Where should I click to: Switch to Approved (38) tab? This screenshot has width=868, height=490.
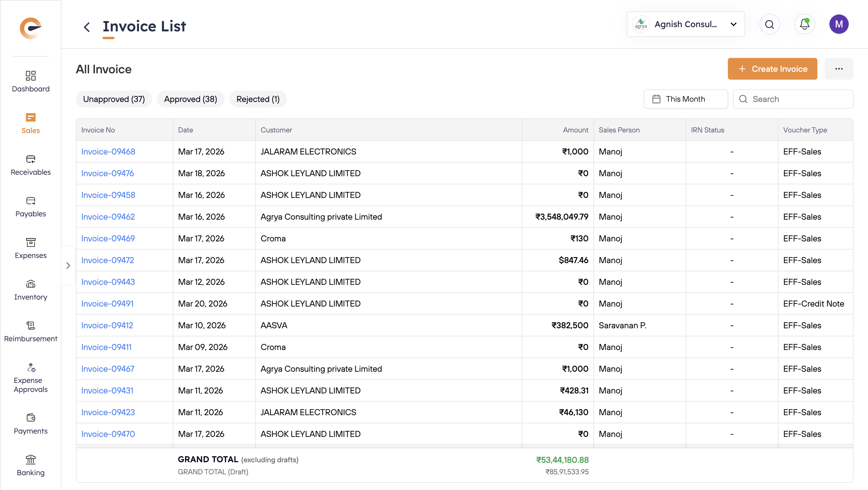190,99
